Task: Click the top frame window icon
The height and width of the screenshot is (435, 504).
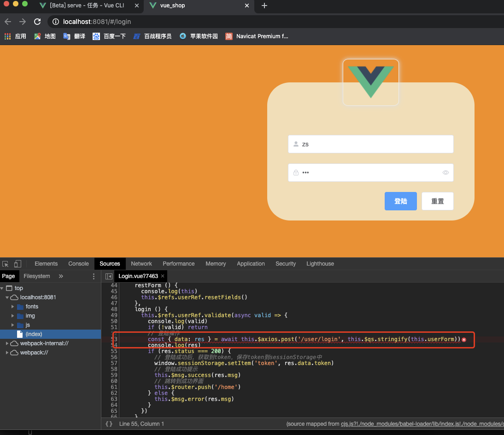Action: click(9, 288)
